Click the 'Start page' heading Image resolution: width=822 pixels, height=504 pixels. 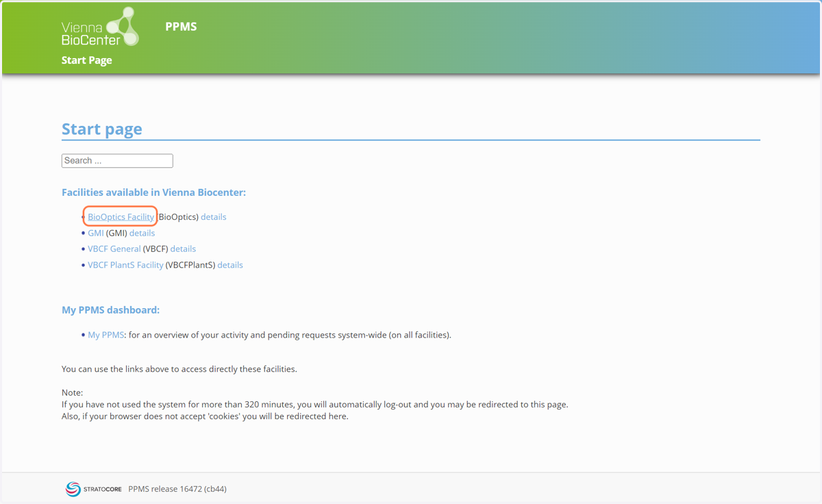click(x=102, y=129)
